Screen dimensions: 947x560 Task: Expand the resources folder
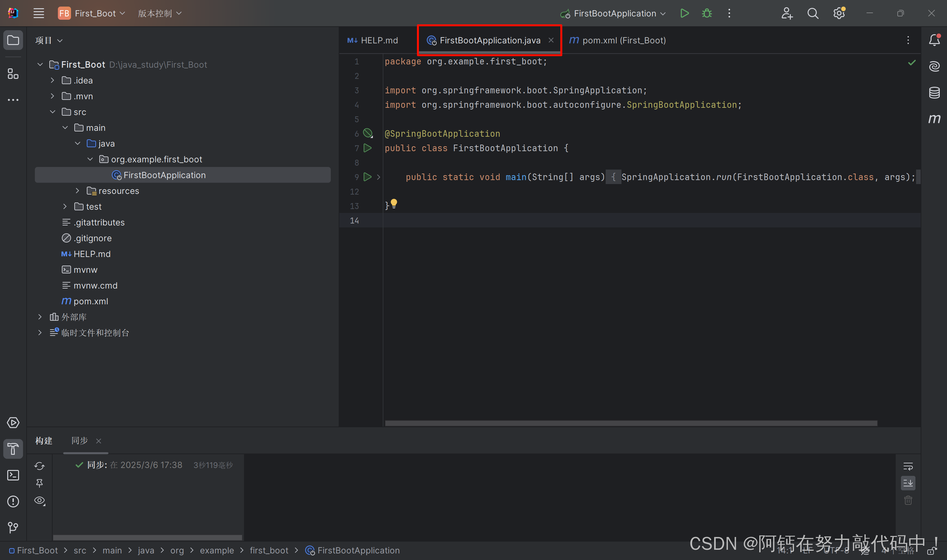[77, 191]
